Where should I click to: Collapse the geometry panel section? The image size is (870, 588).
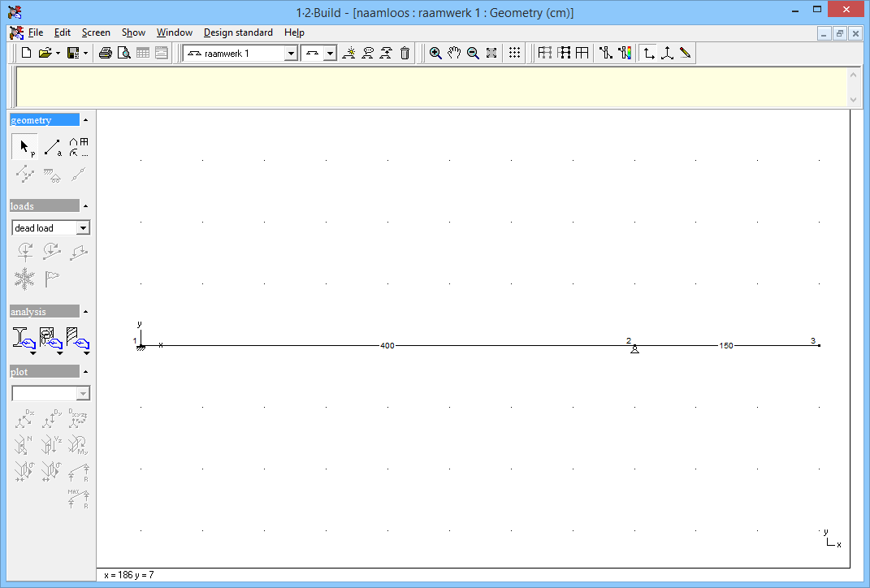point(85,120)
